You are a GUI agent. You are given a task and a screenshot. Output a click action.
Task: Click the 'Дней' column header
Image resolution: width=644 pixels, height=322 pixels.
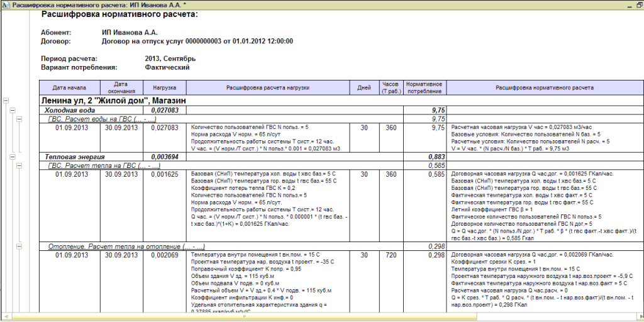(x=365, y=87)
